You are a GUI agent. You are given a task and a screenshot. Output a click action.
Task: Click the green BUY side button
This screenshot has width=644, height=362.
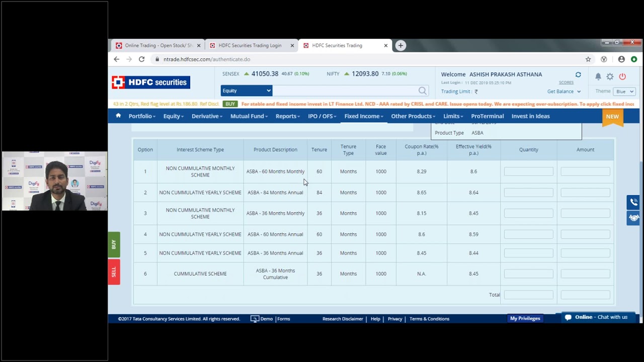pos(114,244)
